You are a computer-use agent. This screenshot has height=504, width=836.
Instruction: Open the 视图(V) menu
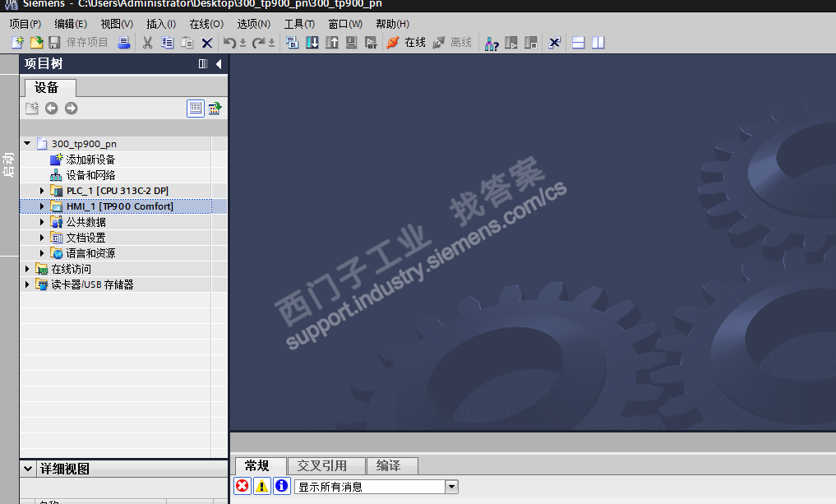[117, 24]
